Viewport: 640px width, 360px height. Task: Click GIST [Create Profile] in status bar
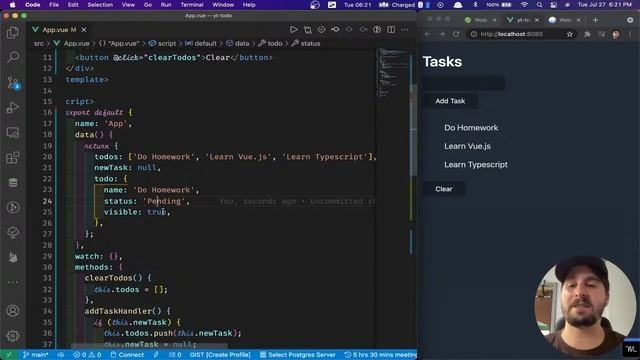[x=220, y=355]
